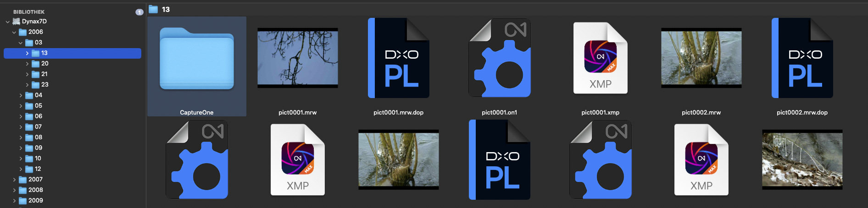Expand the 20 day folder chevron
868x208 pixels.
(27, 64)
